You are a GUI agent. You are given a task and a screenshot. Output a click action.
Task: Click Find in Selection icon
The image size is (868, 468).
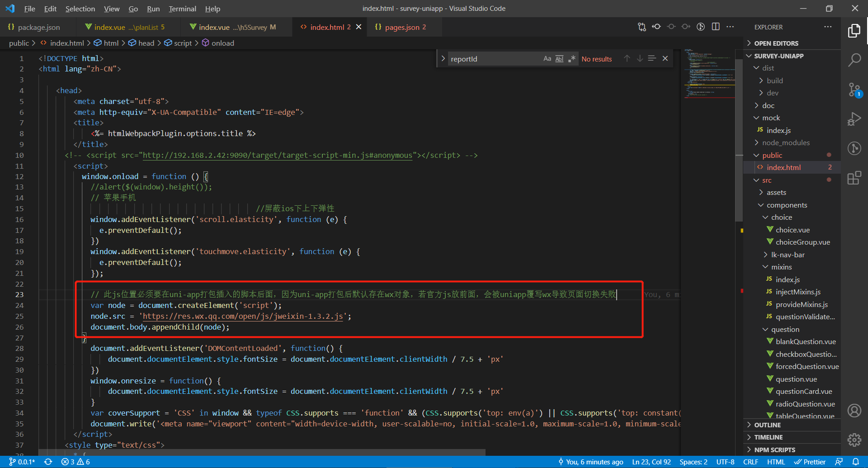pos(652,58)
